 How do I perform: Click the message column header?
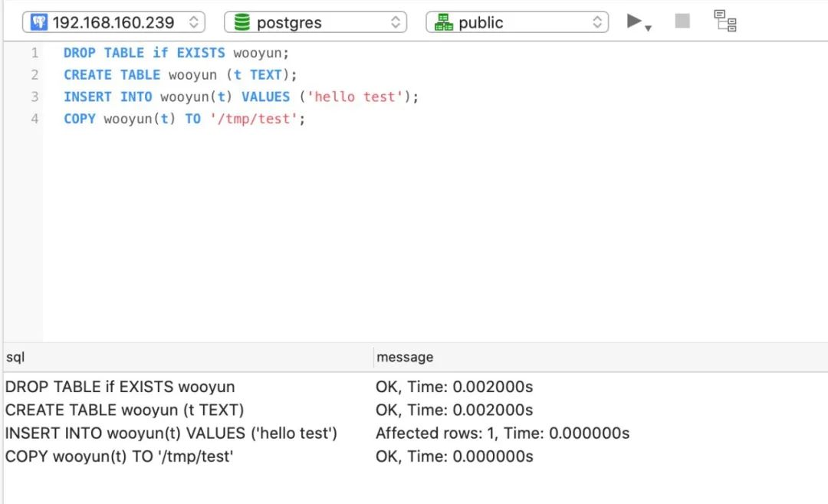(x=405, y=357)
